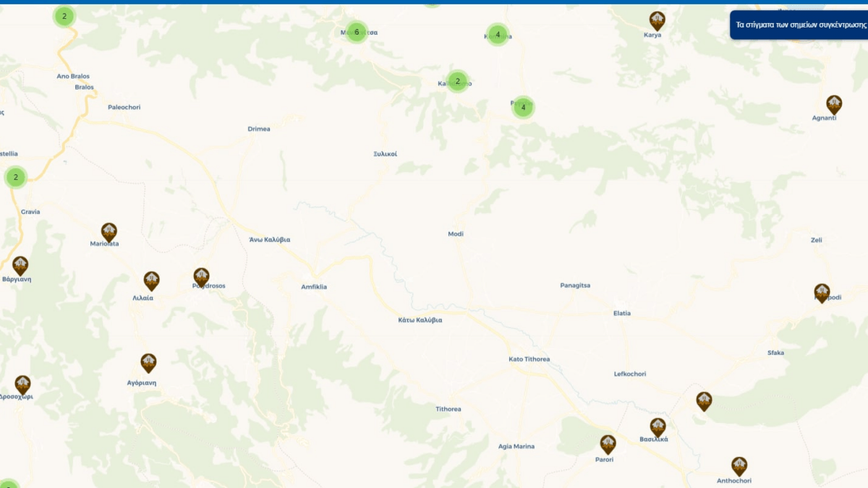The image size is (868, 488).
Task: Open the Kalapodi marker pin
Action: (822, 292)
